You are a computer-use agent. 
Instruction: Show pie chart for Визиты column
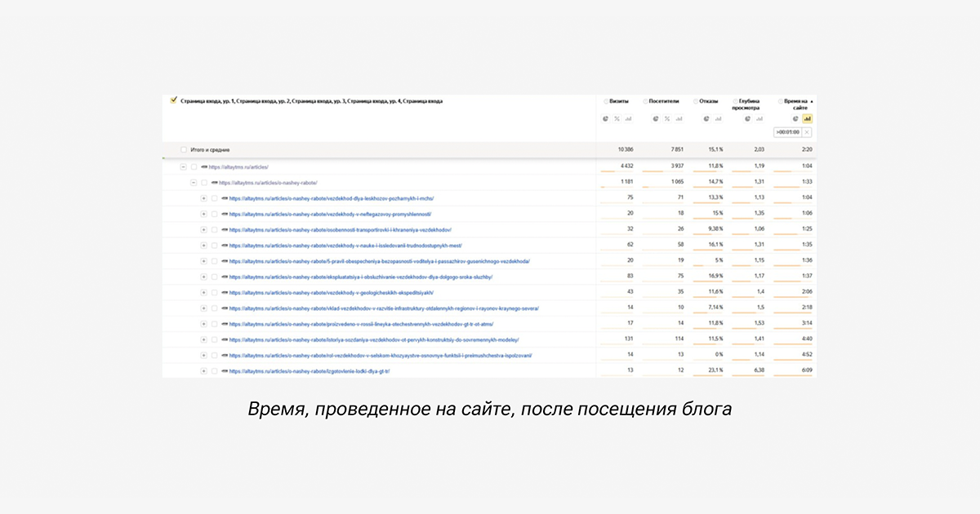pyautogui.click(x=606, y=118)
